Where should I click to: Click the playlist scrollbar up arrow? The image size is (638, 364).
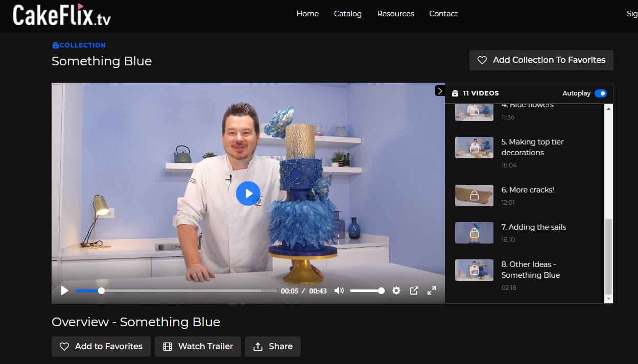pos(608,109)
